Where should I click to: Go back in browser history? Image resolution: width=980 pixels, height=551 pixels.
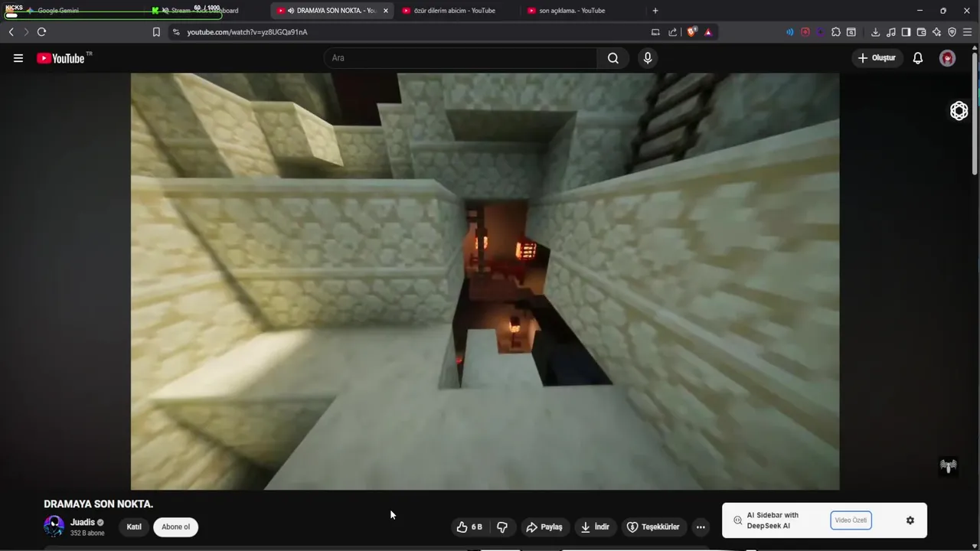click(11, 32)
